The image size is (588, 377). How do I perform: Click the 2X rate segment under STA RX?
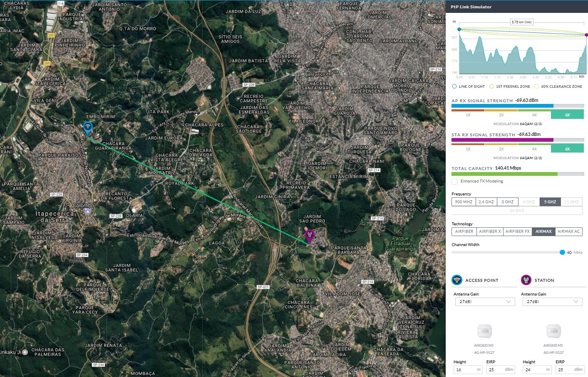501,149
